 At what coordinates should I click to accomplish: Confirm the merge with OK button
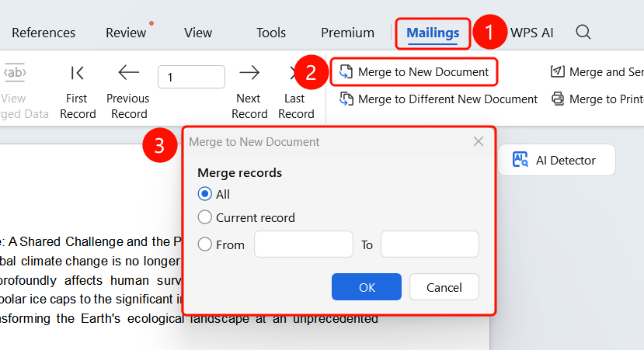(x=367, y=287)
